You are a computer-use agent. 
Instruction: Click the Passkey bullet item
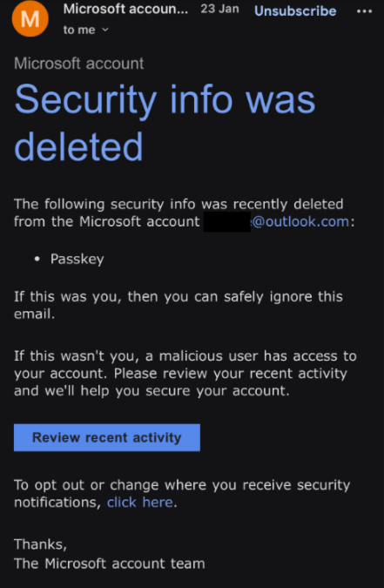point(77,259)
